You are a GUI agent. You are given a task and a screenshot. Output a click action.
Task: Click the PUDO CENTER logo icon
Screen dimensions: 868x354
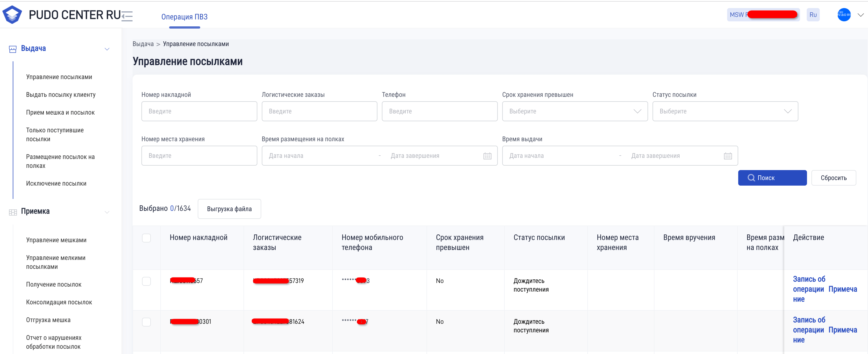pos(12,14)
